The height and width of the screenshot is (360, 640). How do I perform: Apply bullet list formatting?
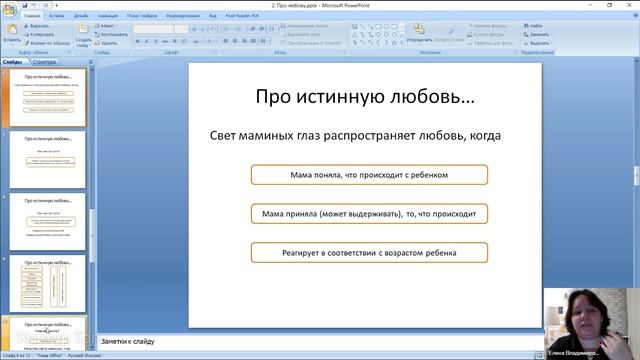(x=227, y=29)
